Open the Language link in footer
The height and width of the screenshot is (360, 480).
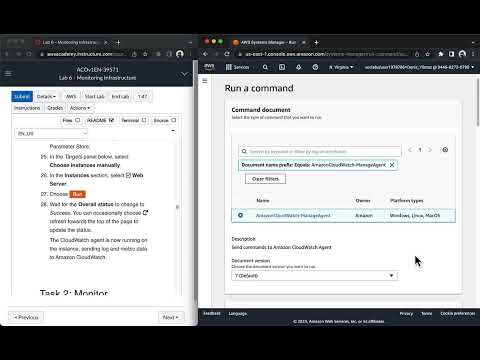tap(238, 313)
